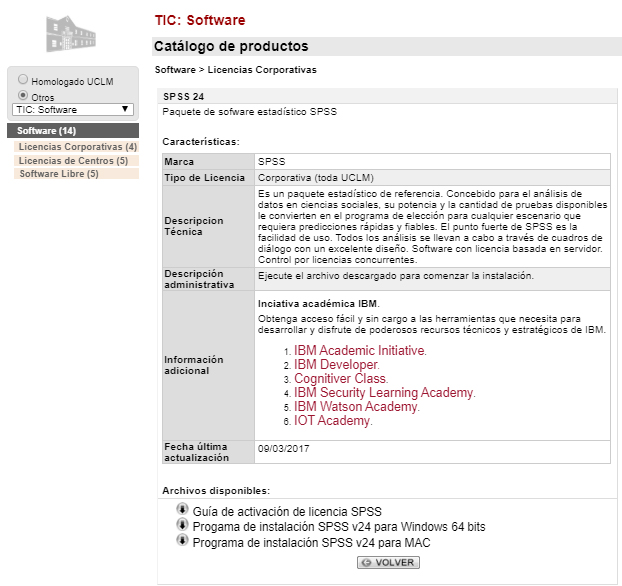This screenshot has height=586, width=622.
Task: Download icon for SPSS v24 Windows 64 bits installer
Action: (x=182, y=525)
